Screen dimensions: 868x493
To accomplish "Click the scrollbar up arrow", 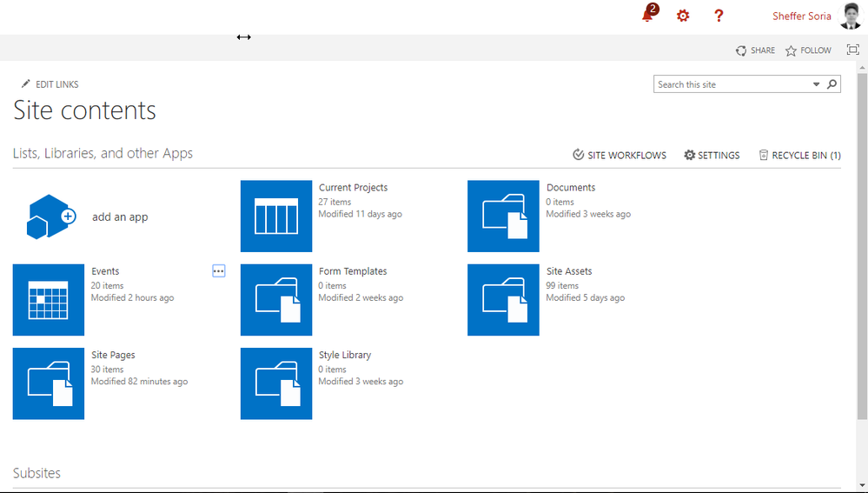I will pos(862,67).
